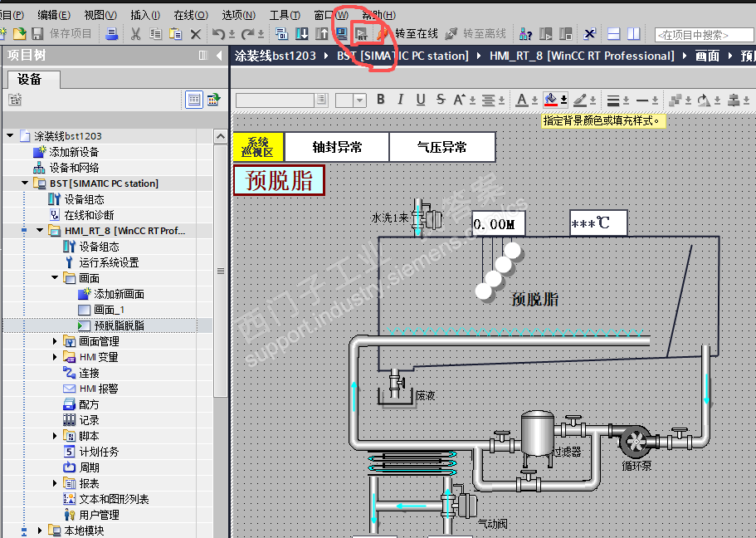Screen dimensions: 756x538
Task: Open the font size dropdown
Action: coord(359,100)
